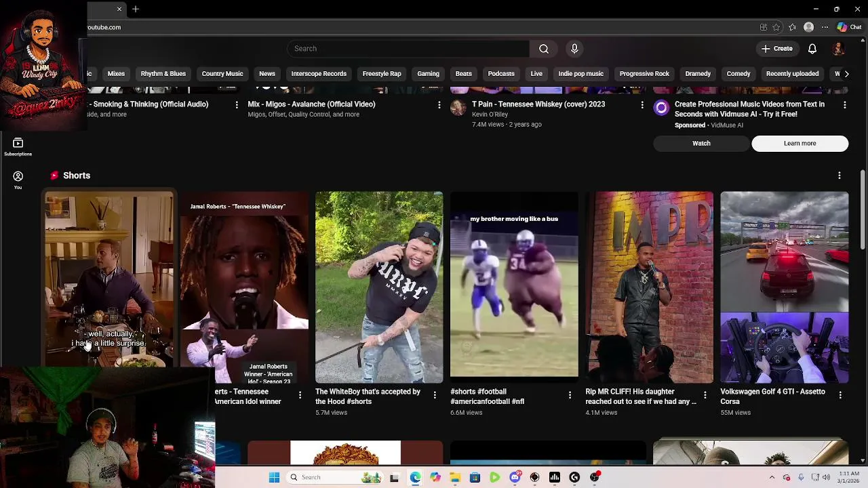Screen dimensions: 868x488
Task: Select the Recently uploaded chip
Action: point(793,74)
